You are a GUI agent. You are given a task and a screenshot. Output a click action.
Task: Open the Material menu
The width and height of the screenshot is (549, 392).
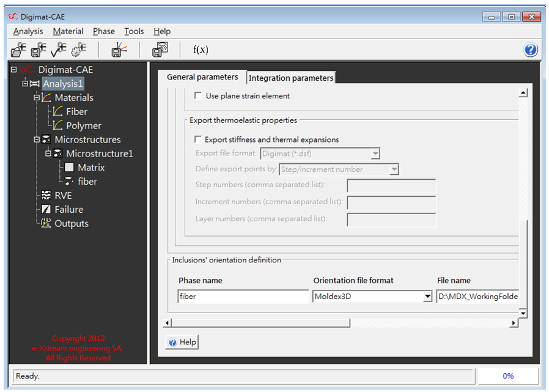[68, 32]
